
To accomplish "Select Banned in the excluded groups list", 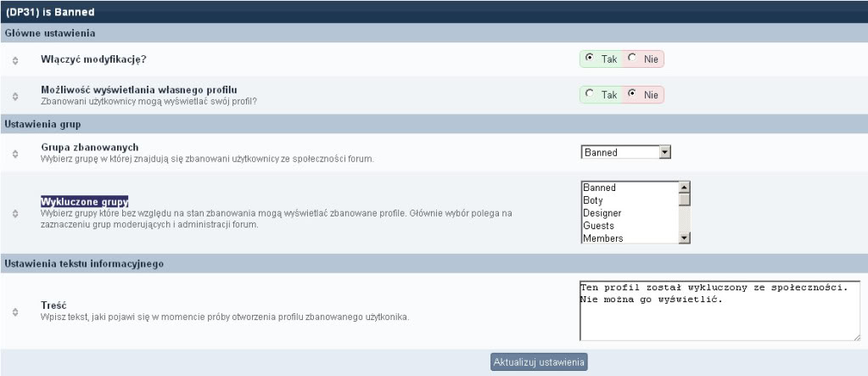I will pyautogui.click(x=629, y=188).
